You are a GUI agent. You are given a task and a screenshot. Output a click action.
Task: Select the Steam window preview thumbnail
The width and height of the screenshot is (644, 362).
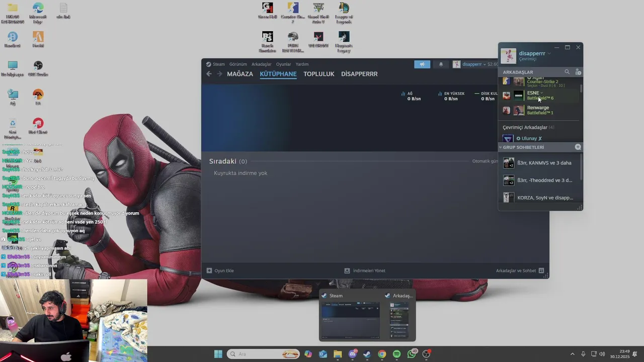point(351,315)
